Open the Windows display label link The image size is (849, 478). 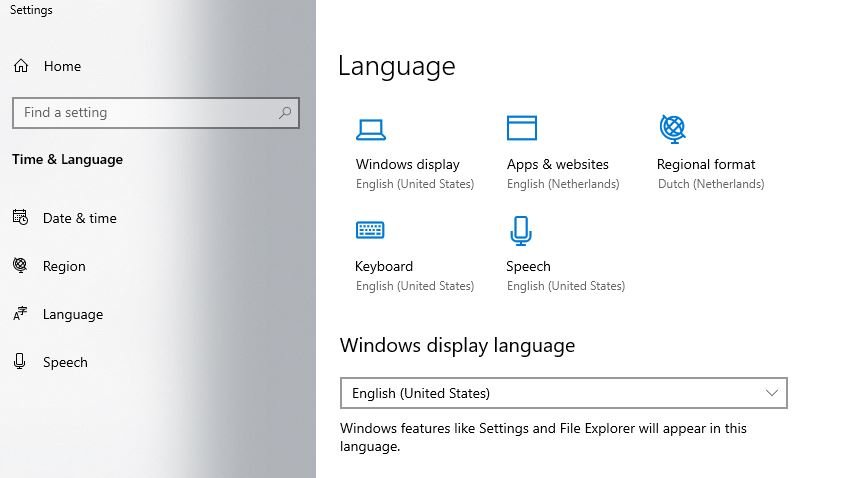tap(408, 164)
